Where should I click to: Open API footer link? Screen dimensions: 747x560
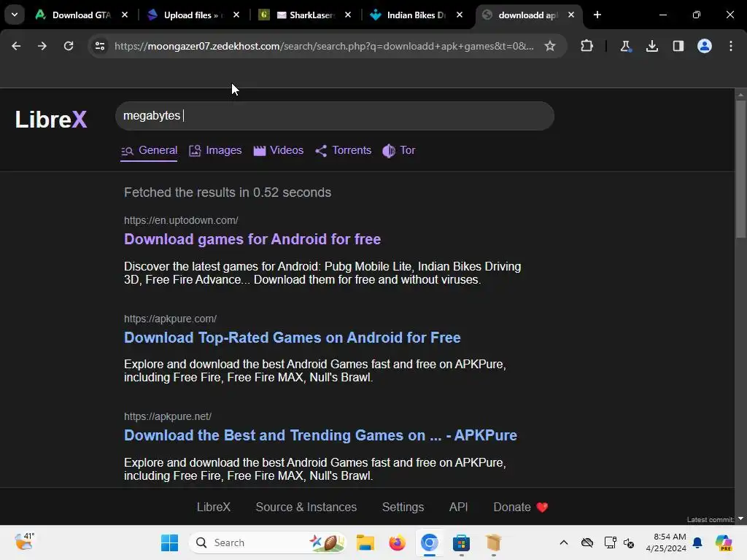pos(458,507)
